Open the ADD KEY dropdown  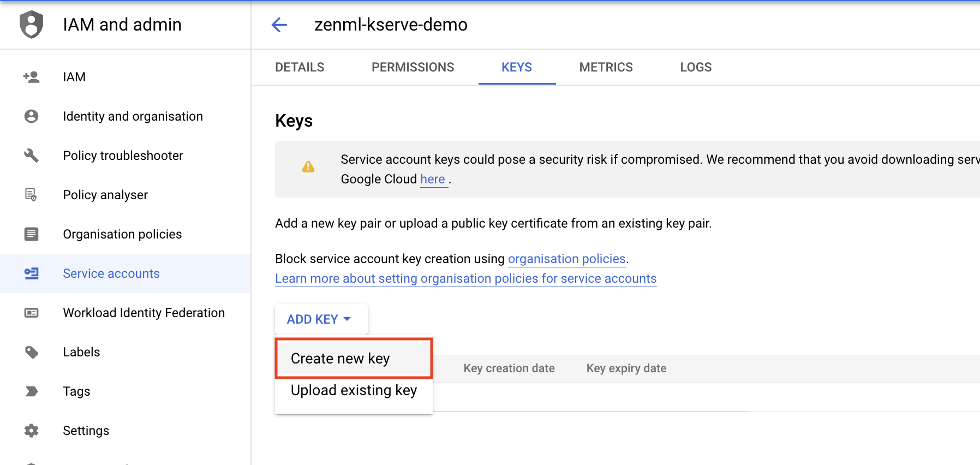click(x=321, y=319)
